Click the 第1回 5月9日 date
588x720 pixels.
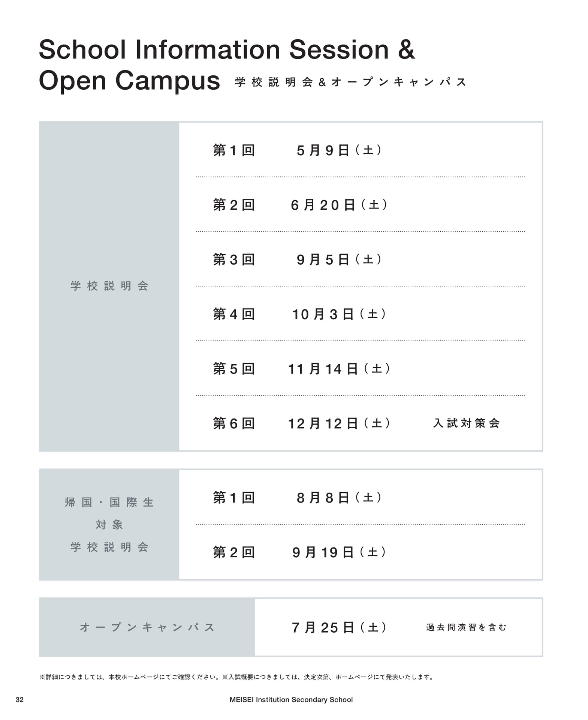click(x=339, y=150)
